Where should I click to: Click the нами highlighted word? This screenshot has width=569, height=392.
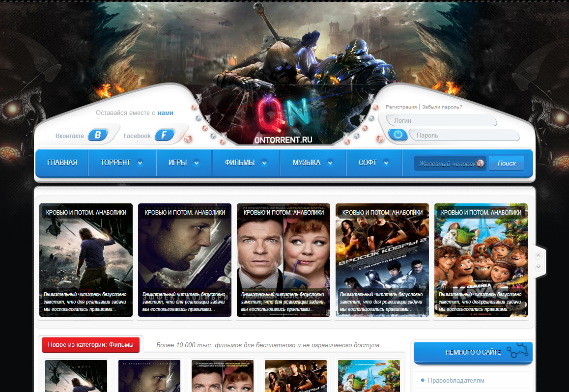165,113
